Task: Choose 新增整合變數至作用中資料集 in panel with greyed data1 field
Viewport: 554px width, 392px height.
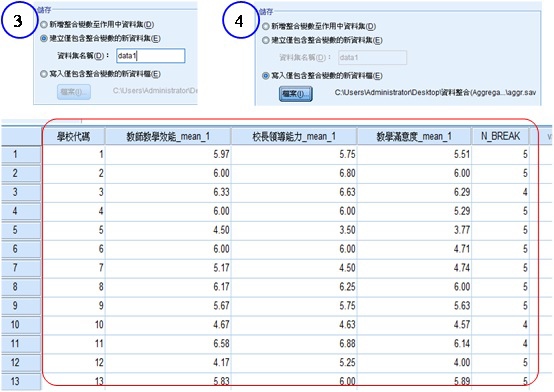Action: coord(266,26)
